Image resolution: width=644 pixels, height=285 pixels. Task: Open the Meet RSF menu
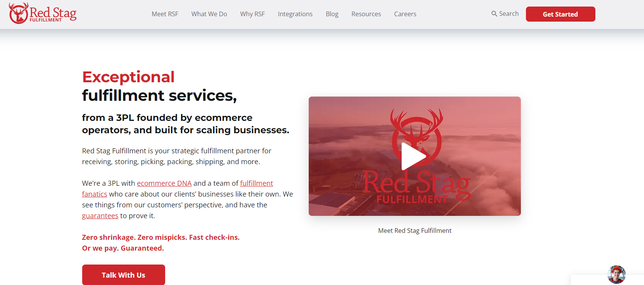[165, 14]
